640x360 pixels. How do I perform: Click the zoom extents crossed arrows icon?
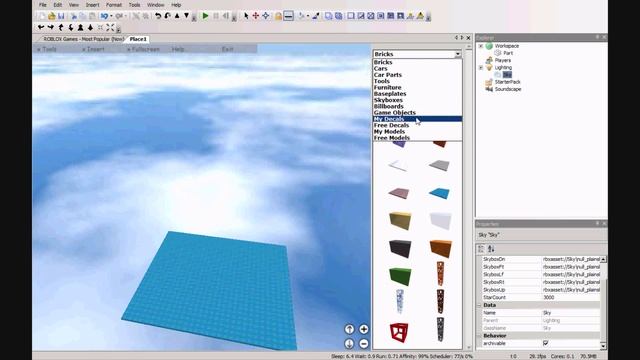point(110,27)
